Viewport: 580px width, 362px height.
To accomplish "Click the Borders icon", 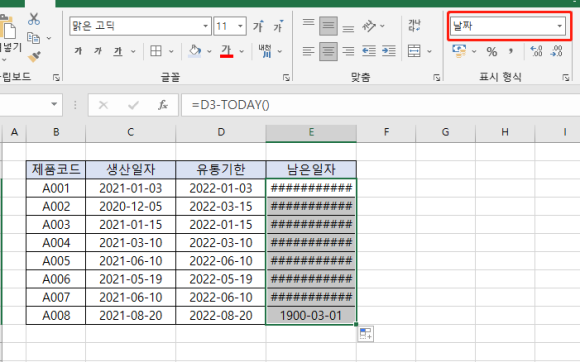I will 156,51.
